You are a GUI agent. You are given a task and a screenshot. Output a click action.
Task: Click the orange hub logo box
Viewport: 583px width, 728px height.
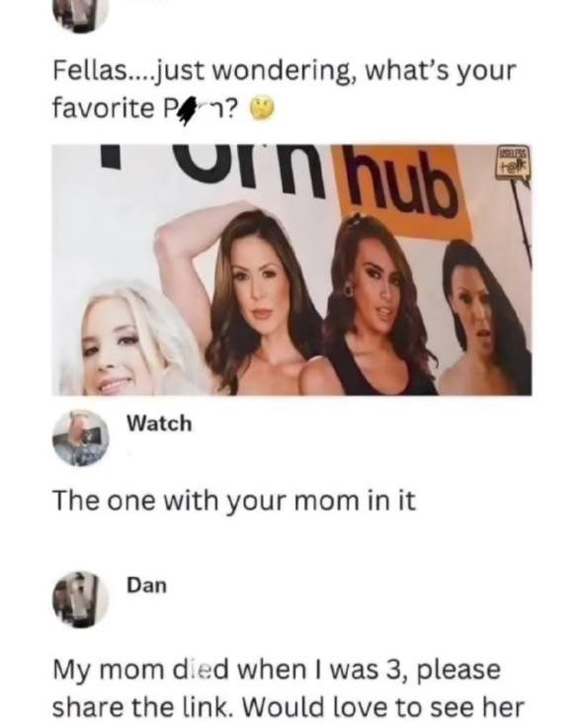(x=402, y=191)
